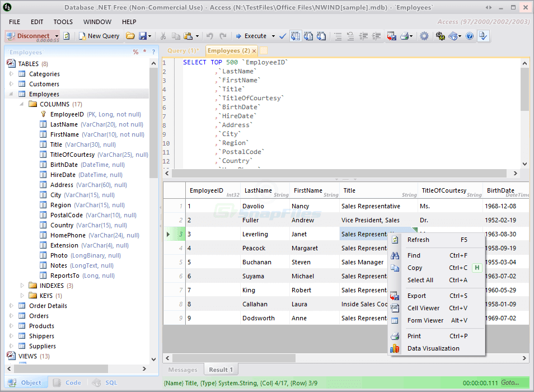
Task: Choose Data Visualization from context menu
Action: point(433,348)
